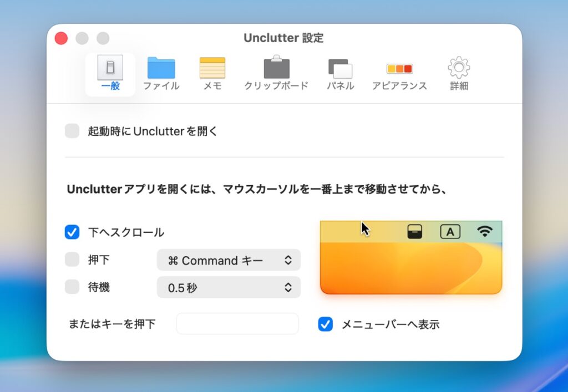Screen dimensions: 568x392
Task: Click the input source A icon in preview
Action: click(x=450, y=232)
